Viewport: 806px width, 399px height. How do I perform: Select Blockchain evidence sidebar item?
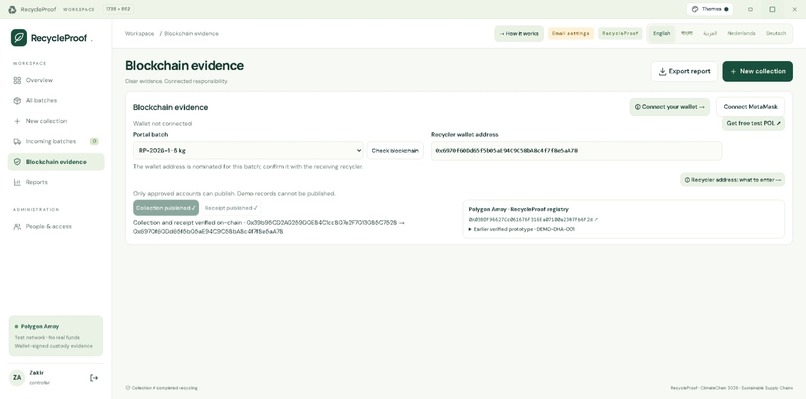pos(56,162)
